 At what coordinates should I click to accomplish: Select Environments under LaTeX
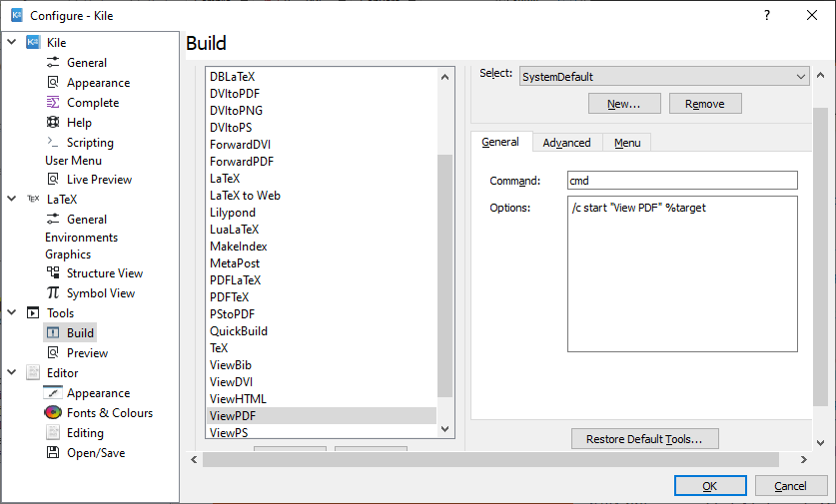(x=81, y=238)
